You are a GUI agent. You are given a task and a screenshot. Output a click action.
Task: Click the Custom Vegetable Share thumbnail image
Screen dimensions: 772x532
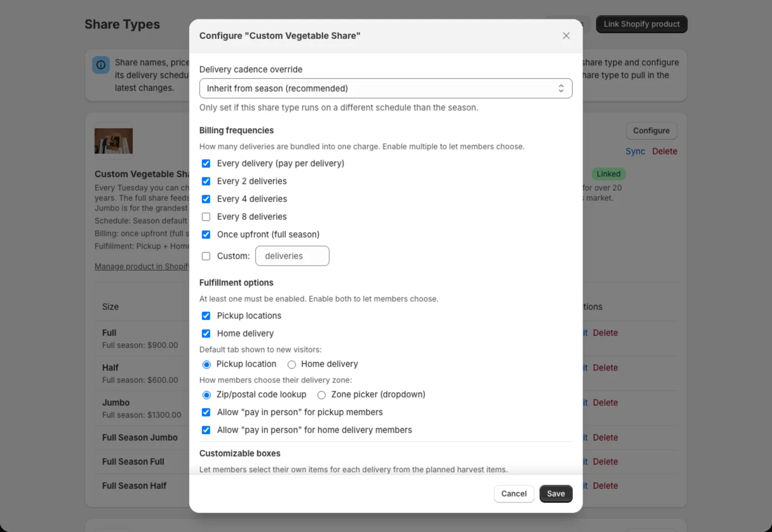point(113,141)
